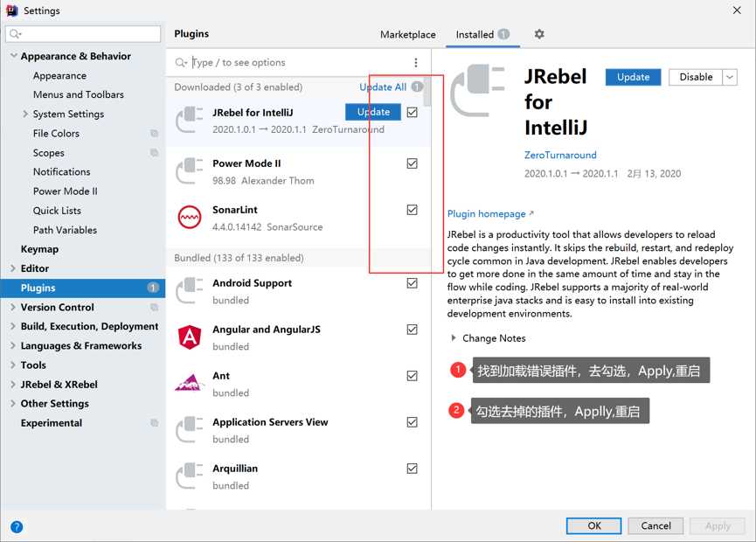Click the File Colors project-level icon
Image resolution: width=756 pixels, height=542 pixels.
[x=155, y=133]
